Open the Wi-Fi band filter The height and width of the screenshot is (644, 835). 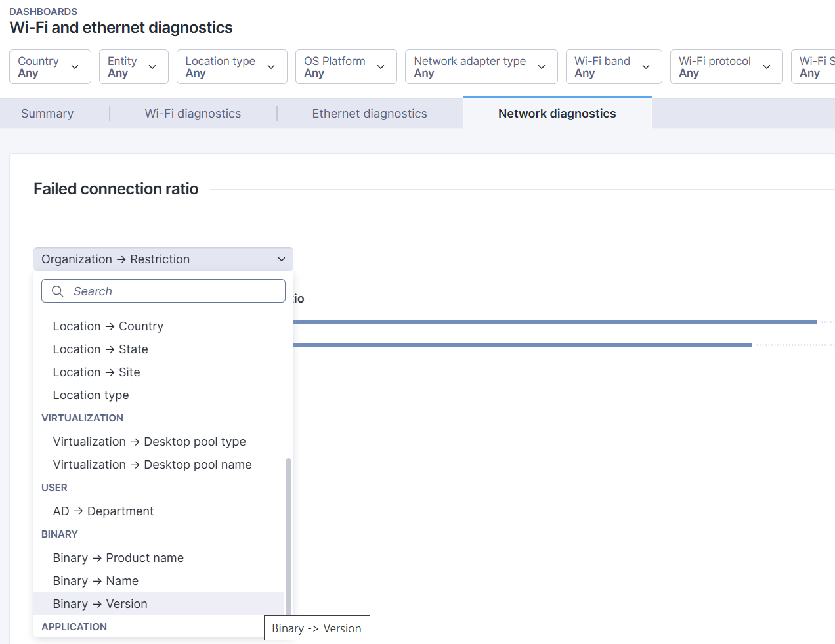pyautogui.click(x=613, y=67)
